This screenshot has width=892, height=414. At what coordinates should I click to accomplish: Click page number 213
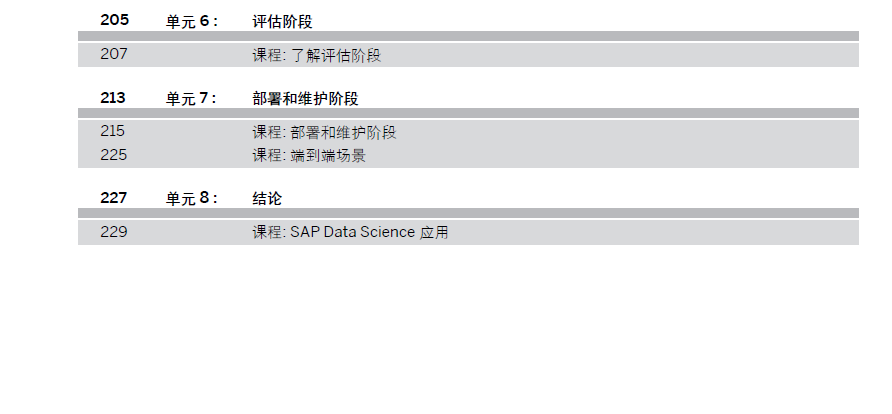tap(113, 98)
